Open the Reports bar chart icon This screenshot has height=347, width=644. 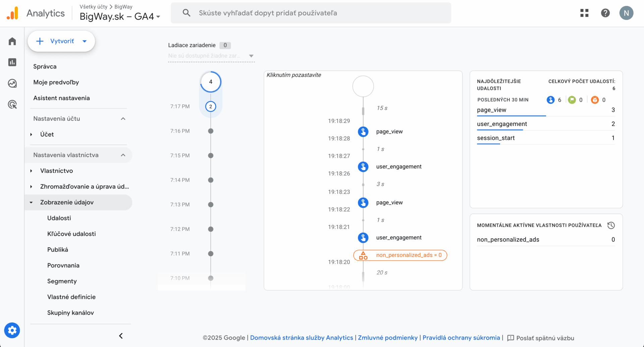click(12, 62)
